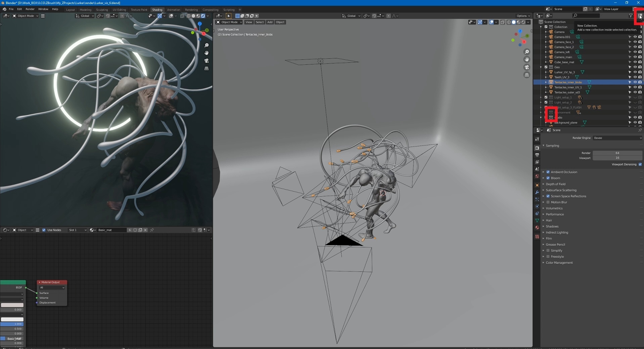Screen dimensions: 644x349
Task: Hide Camera_main with its eye icon
Action: 635,57
